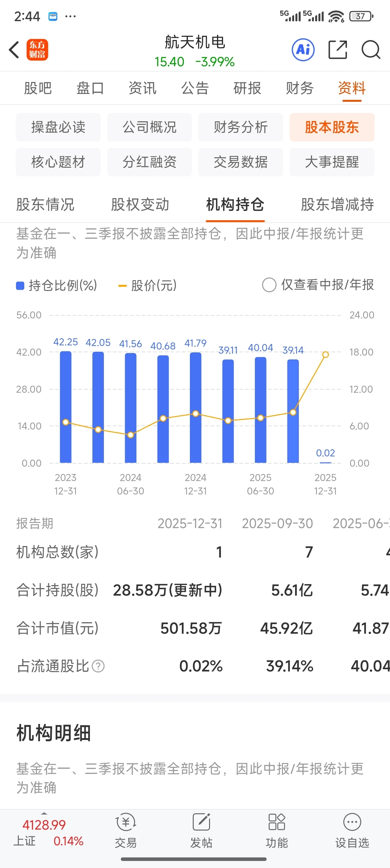390x868 pixels.
Task: Tap the price 15.40
Action: pyautogui.click(x=169, y=62)
